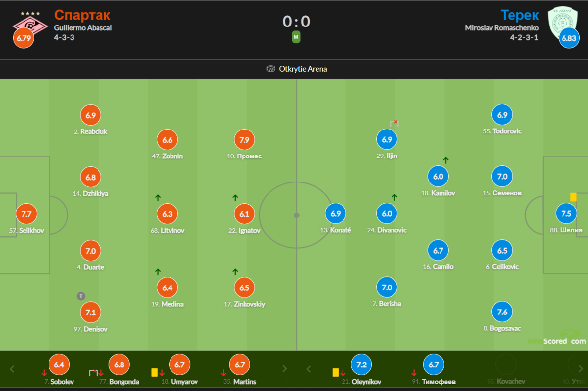Open the Терек team name link
Image resolution: width=588 pixels, height=391 pixels.
[519, 15]
